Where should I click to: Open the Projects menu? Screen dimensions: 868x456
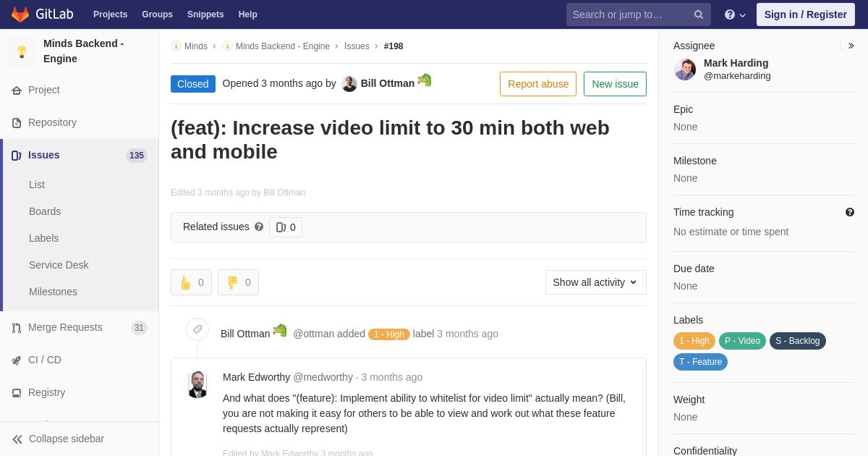click(110, 14)
